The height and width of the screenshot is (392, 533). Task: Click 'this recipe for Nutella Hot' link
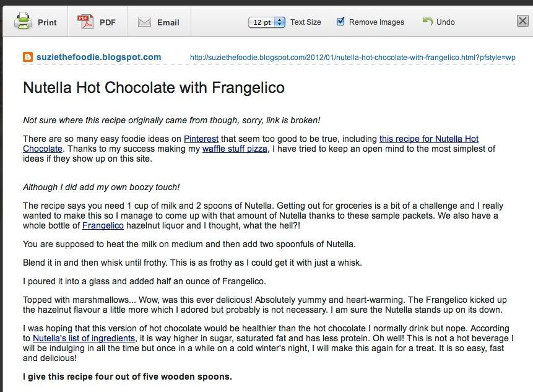coord(429,139)
